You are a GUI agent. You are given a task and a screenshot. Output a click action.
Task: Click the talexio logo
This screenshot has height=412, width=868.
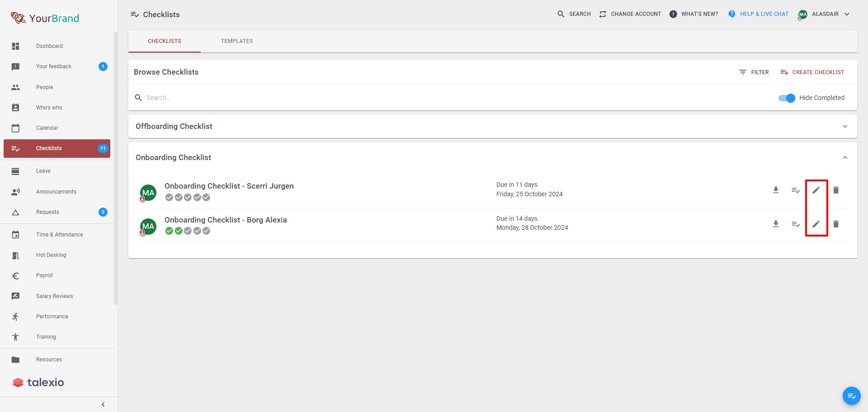tap(38, 383)
